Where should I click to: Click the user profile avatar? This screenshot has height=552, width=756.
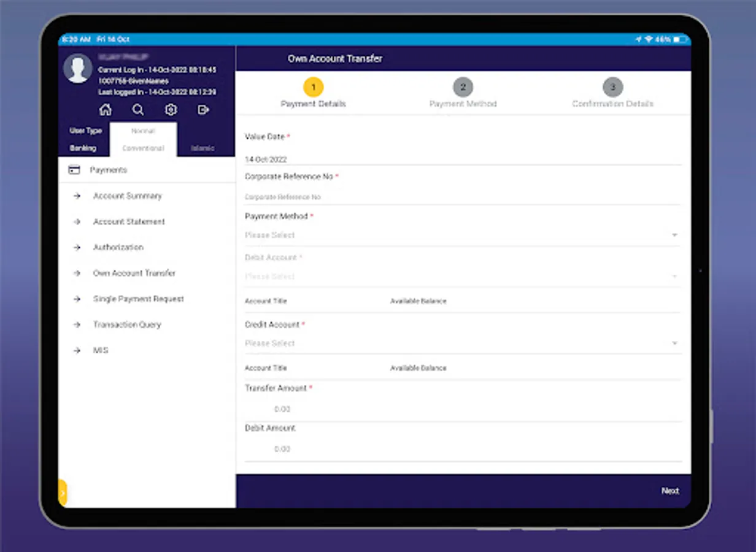click(x=78, y=69)
